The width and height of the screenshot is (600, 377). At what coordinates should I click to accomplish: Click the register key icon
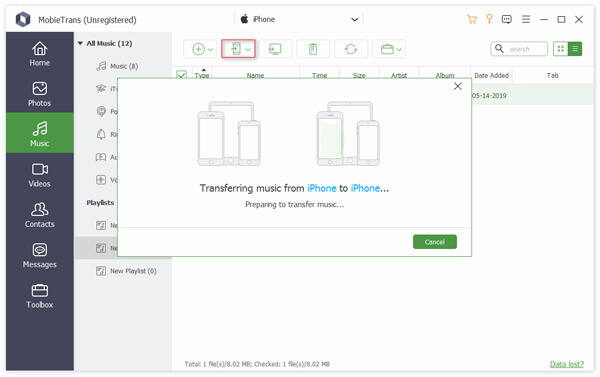[x=489, y=19]
